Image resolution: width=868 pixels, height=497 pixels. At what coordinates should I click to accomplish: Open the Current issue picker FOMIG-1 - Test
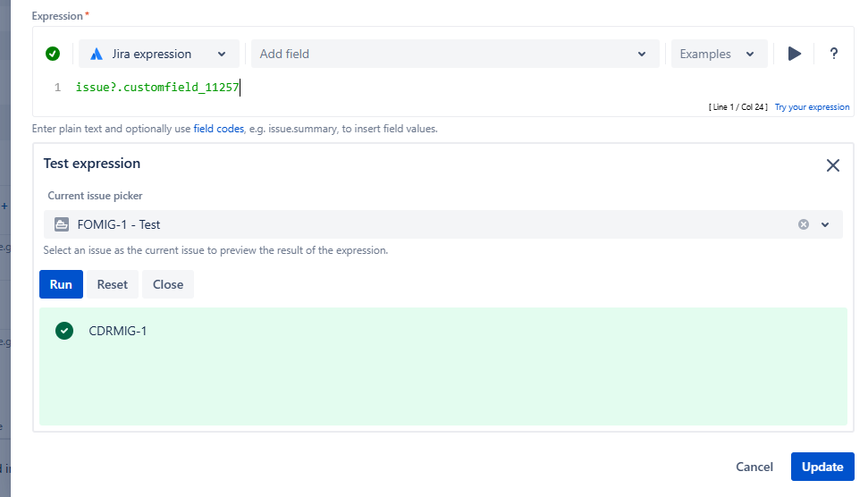[x=442, y=224]
